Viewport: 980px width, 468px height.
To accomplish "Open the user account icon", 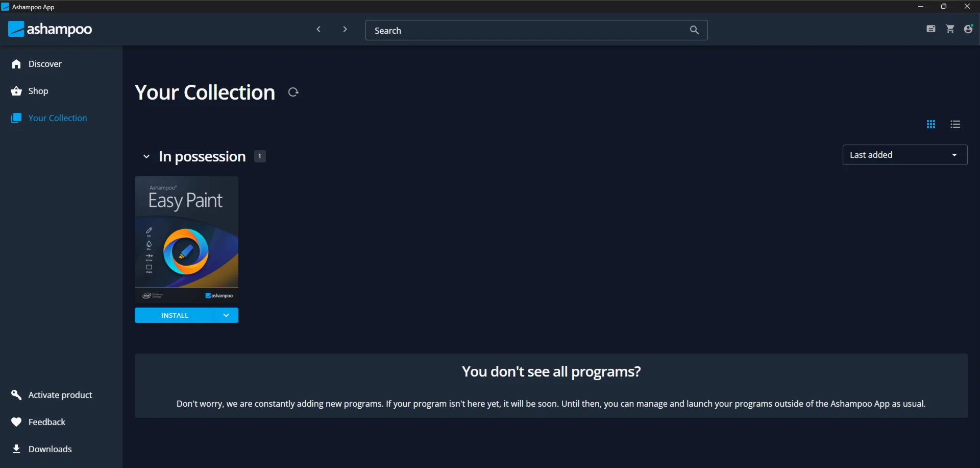I will point(968,29).
